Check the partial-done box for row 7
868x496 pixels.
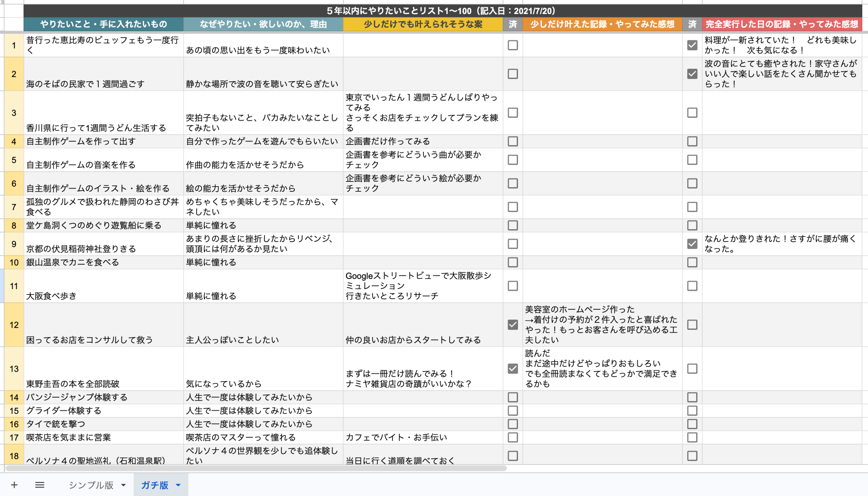(x=513, y=206)
